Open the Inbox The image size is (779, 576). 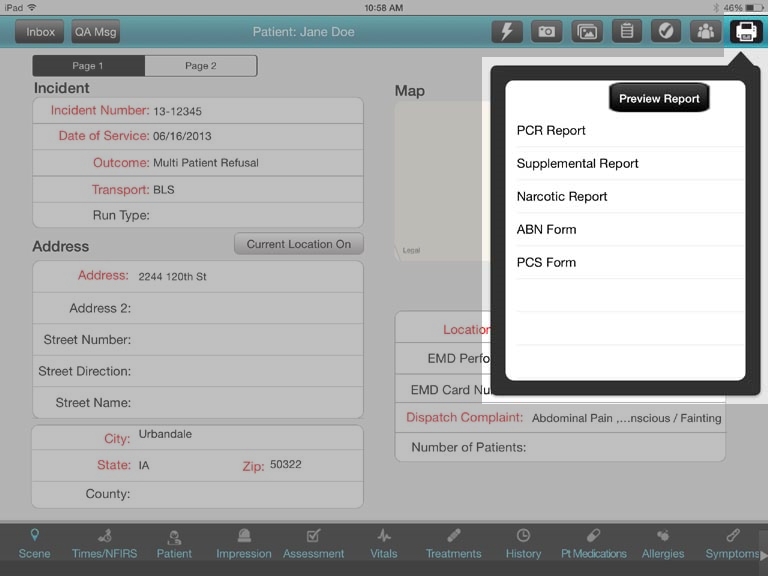[40, 32]
